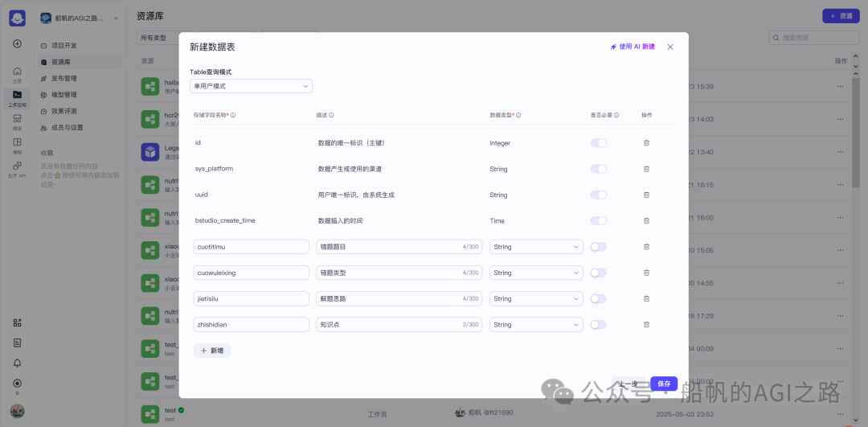This screenshot has height=427, width=868.
Task: Click the 新增 add field button
Action: [212, 351]
